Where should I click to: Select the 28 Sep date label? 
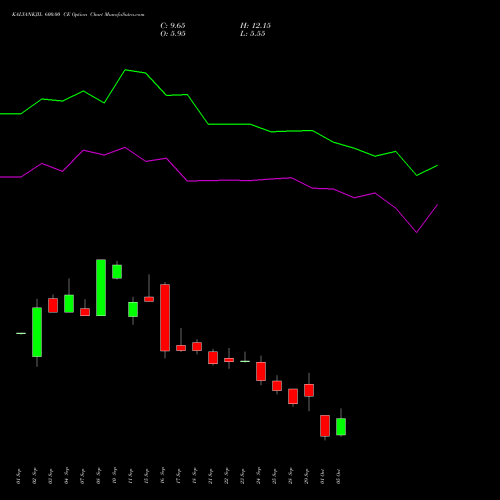[291, 476]
